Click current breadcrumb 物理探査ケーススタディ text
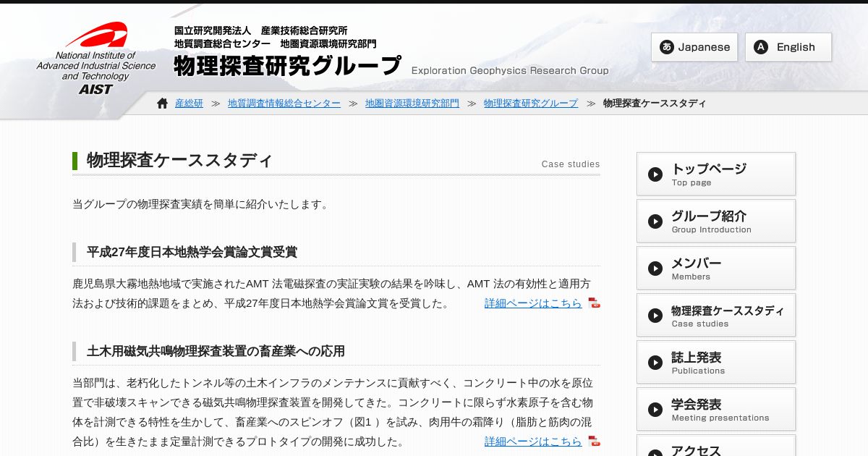 coord(655,104)
